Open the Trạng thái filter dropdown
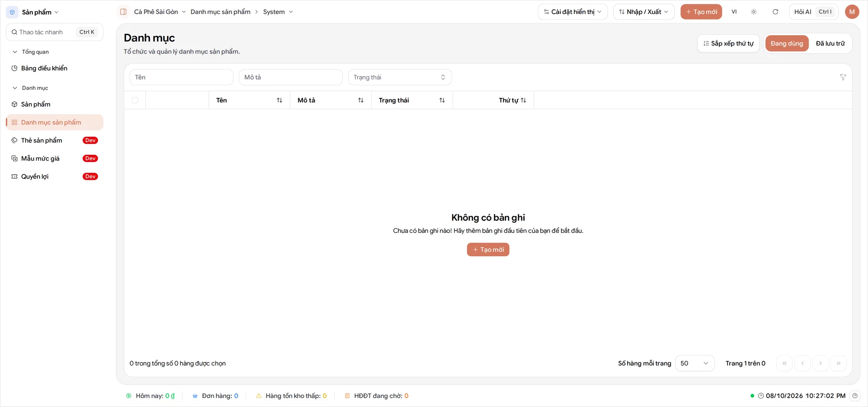This screenshot has height=407, width=868. [x=400, y=77]
